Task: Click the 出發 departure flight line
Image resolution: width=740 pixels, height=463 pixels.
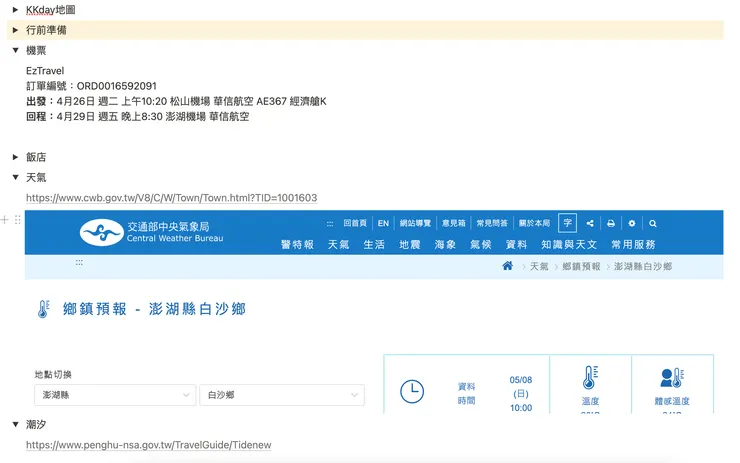Action: [x=176, y=101]
